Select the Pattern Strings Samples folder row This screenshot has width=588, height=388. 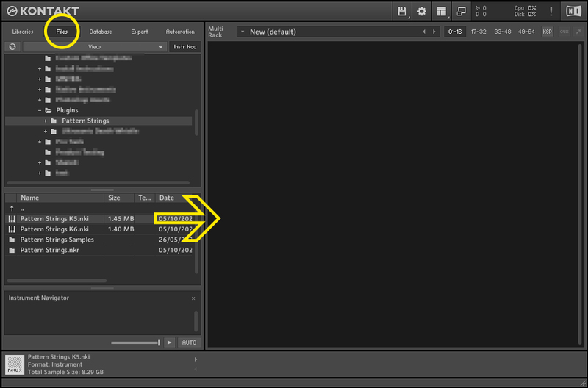[x=100, y=240]
